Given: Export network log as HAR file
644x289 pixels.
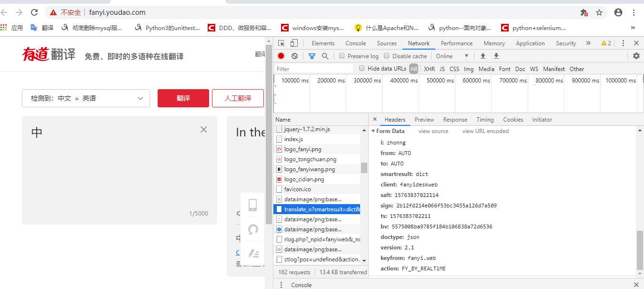Looking at the screenshot, I should click(495, 56).
